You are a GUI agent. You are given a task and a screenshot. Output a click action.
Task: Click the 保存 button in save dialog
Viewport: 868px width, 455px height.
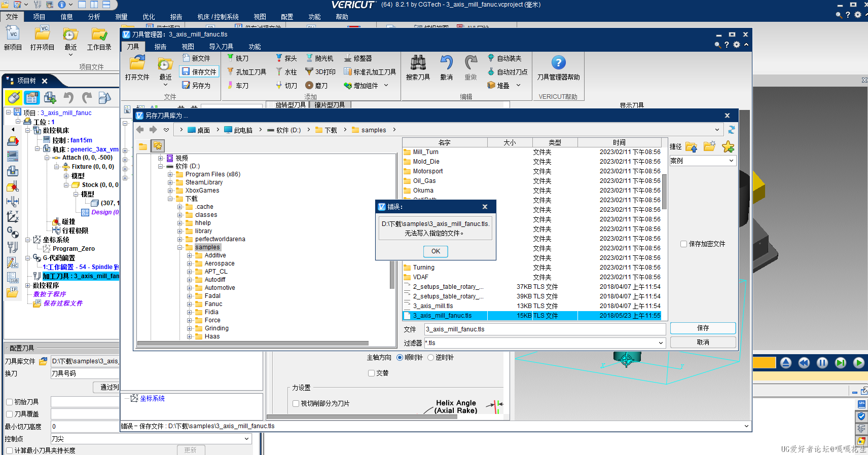coord(703,328)
